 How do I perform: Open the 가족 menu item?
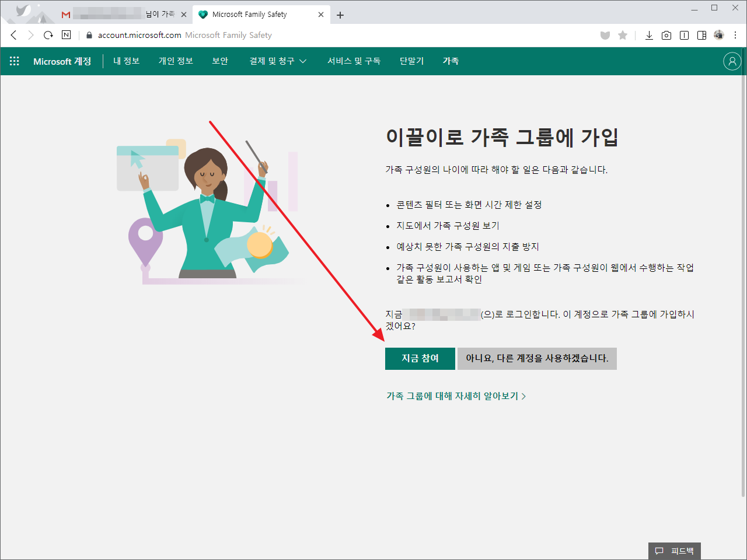click(451, 61)
